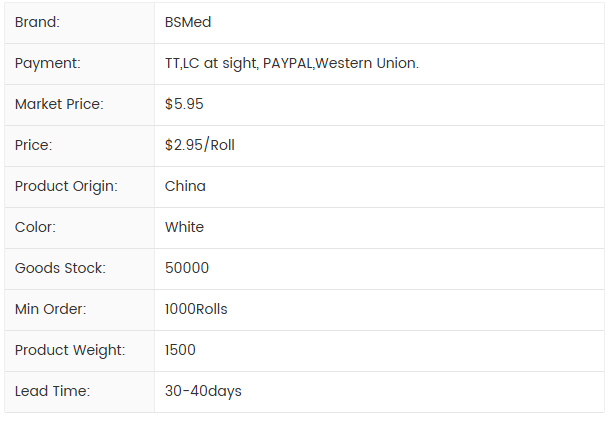Viewport: 610px width, 426px height.
Task: Select the 1000Rolls minimum order value
Action: tap(196, 309)
